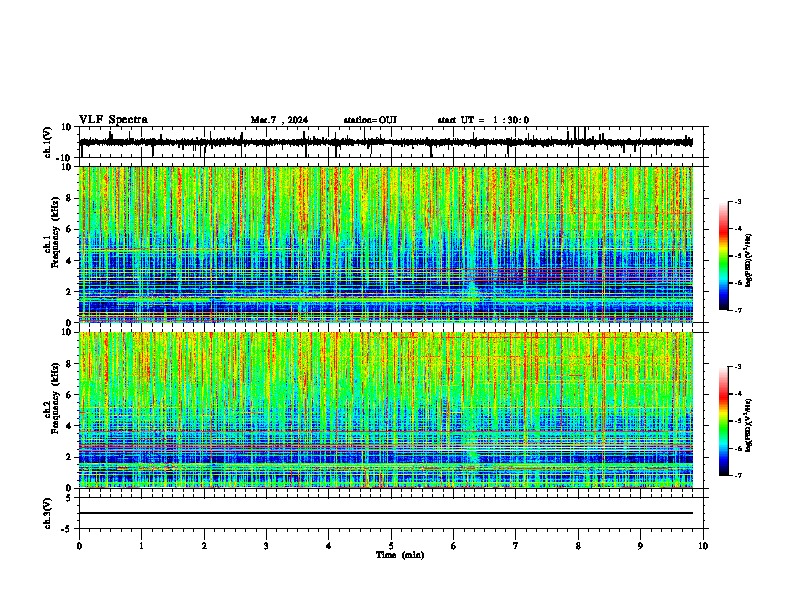Screen dimensions: 792x612
Task: Click the ch.1 "Frequency (kHz)" axis label
Action: (x=55, y=232)
